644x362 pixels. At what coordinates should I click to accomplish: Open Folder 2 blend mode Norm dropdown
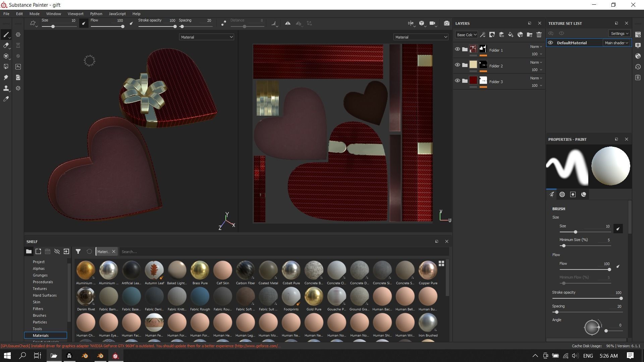point(536,62)
